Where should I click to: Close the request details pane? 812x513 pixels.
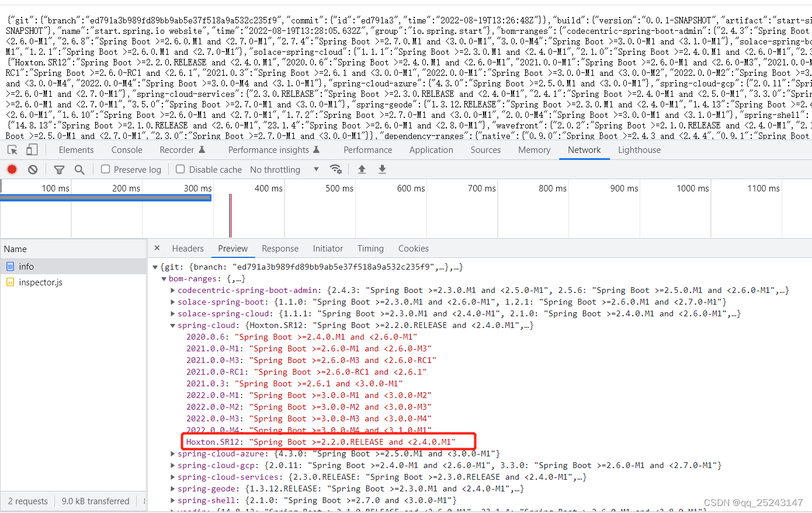tap(157, 248)
